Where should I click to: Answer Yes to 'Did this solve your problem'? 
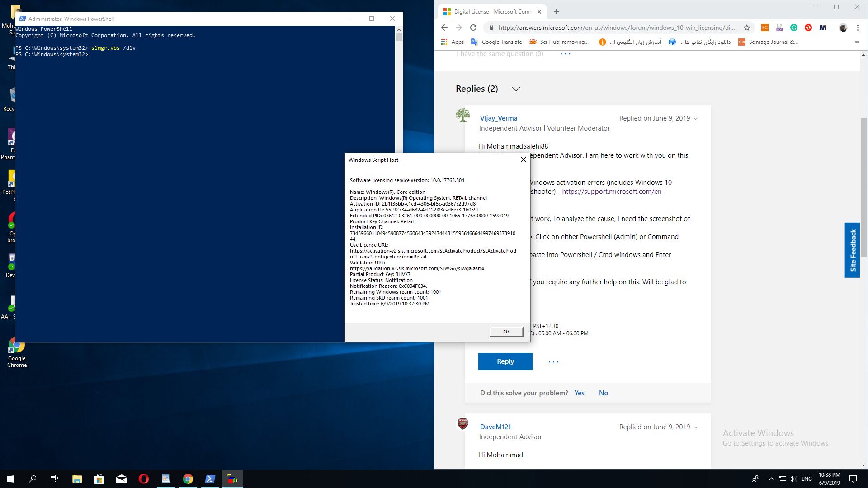(x=579, y=393)
